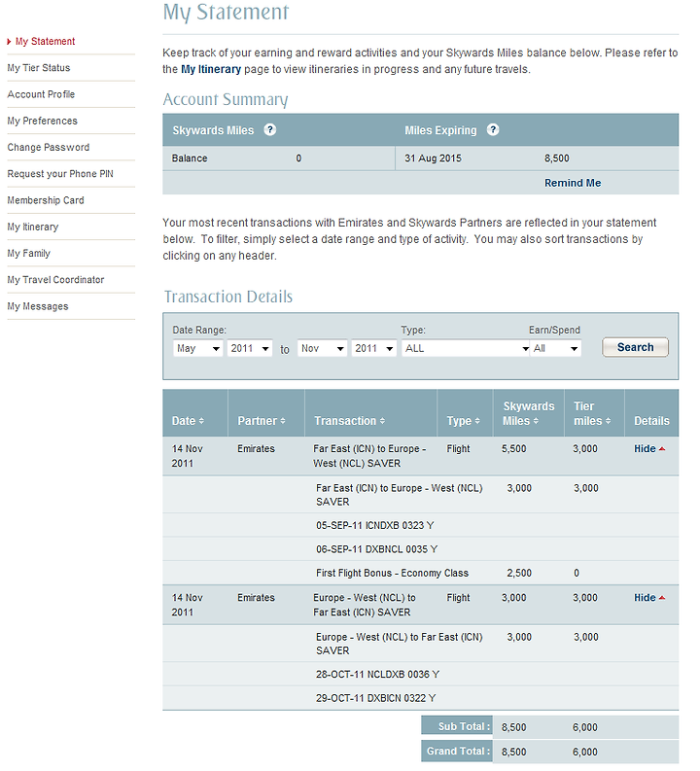Screen dimensions: 700x771
Task: Open the Earn/Spend dropdown
Action: tap(555, 348)
